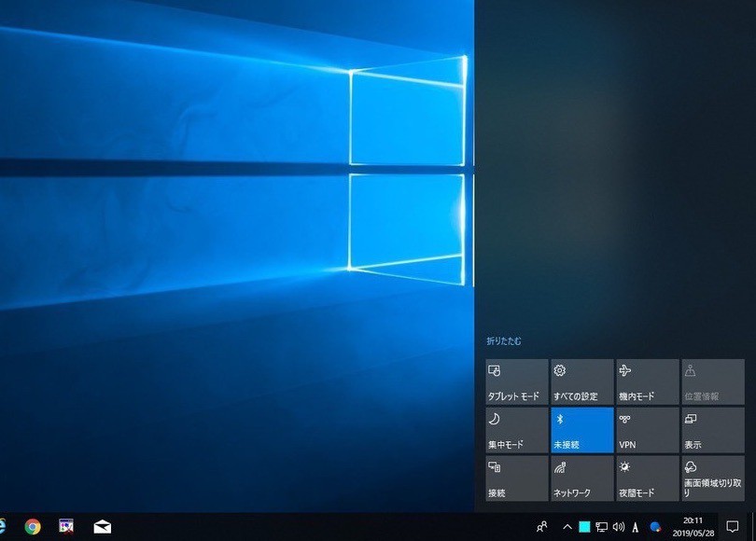Collapse quick actions via 折りたたむ link
This screenshot has width=756, height=541.
coord(504,341)
